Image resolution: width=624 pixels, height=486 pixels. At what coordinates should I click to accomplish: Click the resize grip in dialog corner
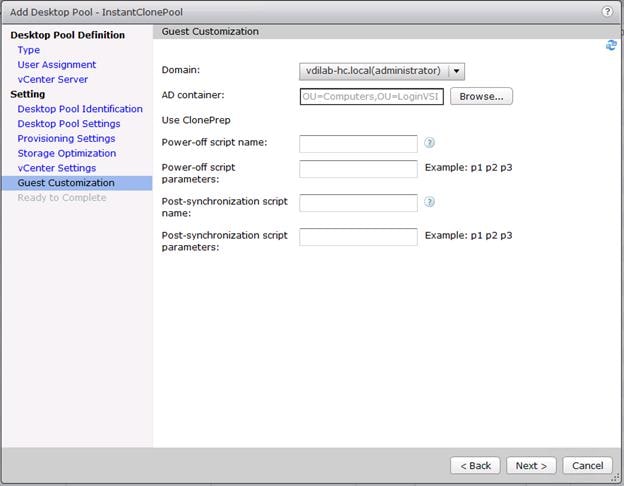pos(616,478)
